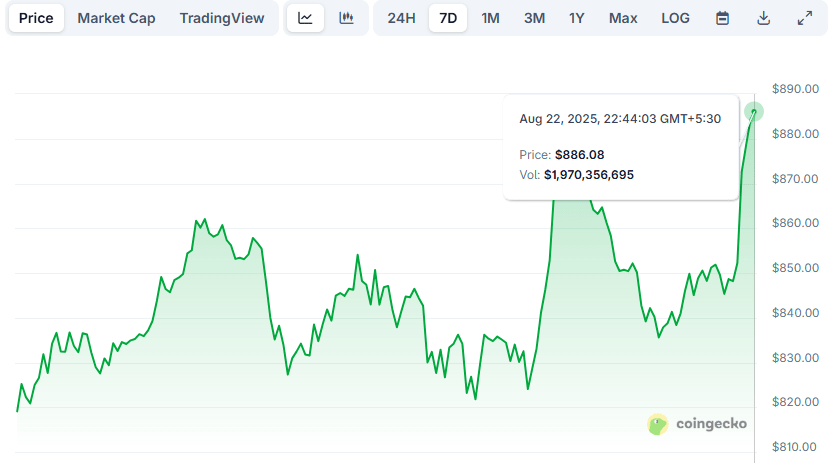Choose the Max time range
The width and height of the screenshot is (833, 463).
pyautogui.click(x=623, y=18)
